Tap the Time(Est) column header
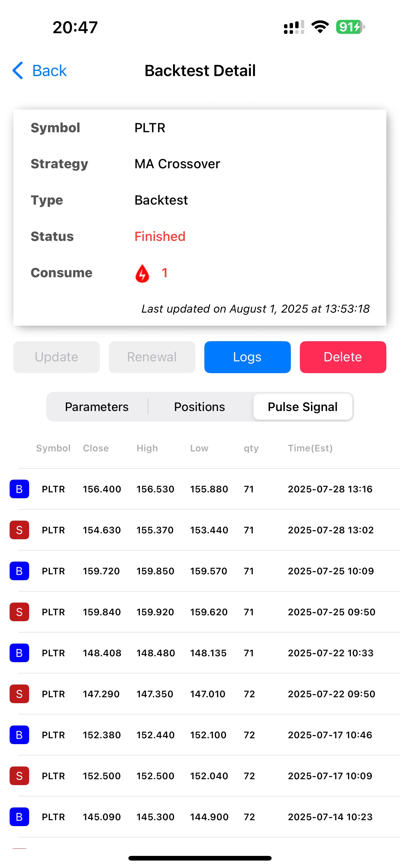Viewport: 400px width, 868px height. [310, 448]
